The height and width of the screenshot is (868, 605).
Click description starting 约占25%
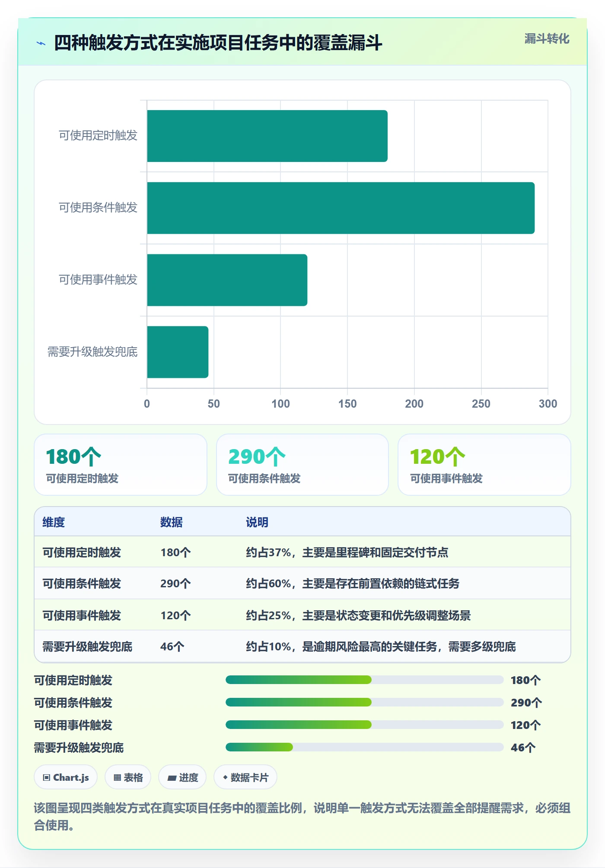pos(358,615)
